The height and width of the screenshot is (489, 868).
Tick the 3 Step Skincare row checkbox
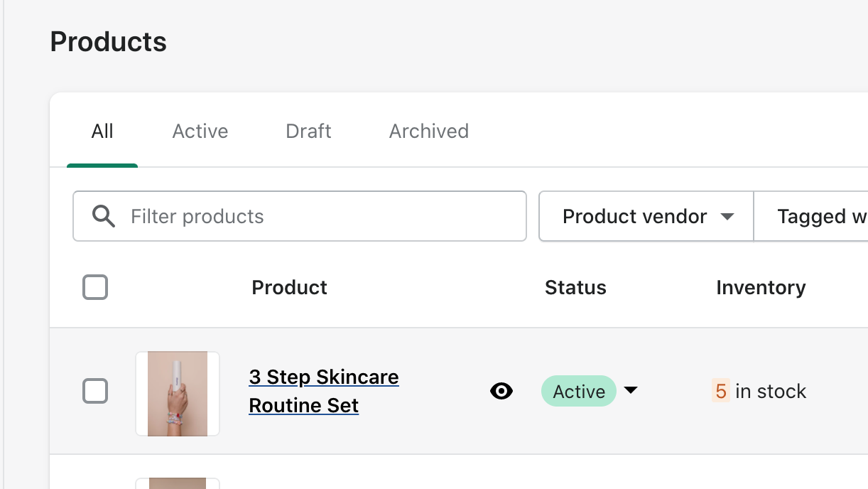[95, 391]
